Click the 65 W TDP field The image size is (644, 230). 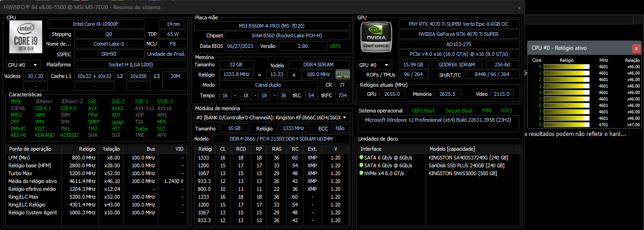click(x=173, y=34)
